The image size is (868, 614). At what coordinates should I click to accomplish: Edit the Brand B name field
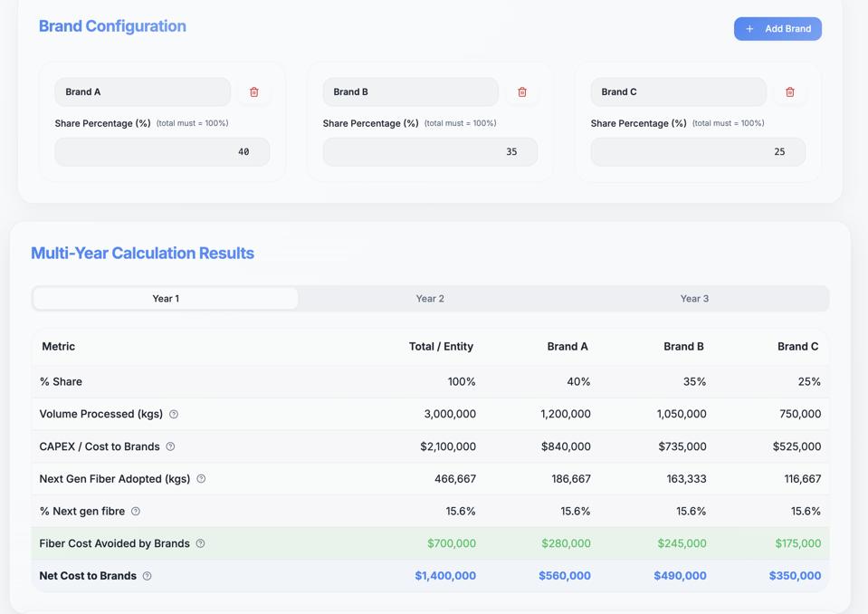[410, 92]
